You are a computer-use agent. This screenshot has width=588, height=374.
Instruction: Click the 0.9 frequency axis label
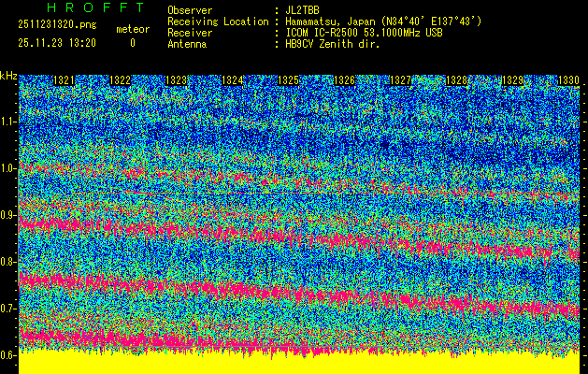click(9, 215)
